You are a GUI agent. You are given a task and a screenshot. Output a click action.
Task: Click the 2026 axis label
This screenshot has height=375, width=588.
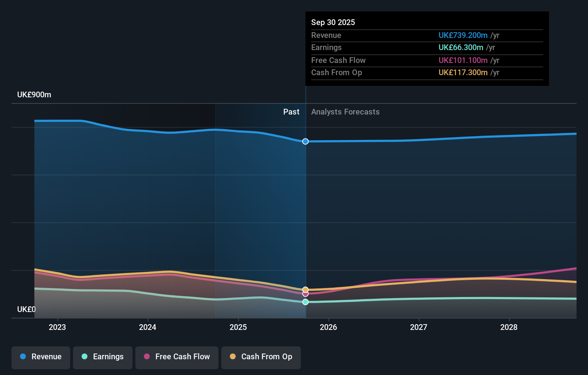pyautogui.click(x=328, y=327)
